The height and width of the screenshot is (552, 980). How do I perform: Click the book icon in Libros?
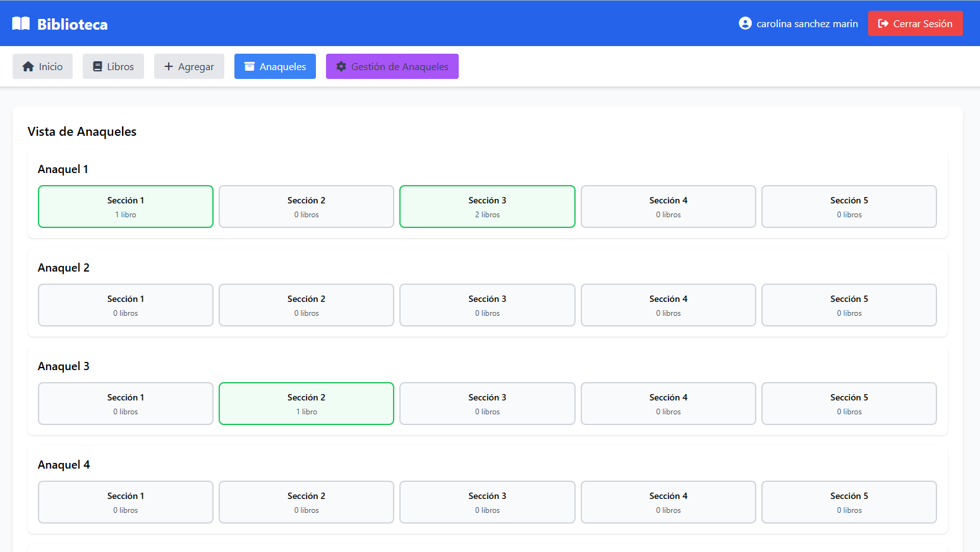pos(97,66)
